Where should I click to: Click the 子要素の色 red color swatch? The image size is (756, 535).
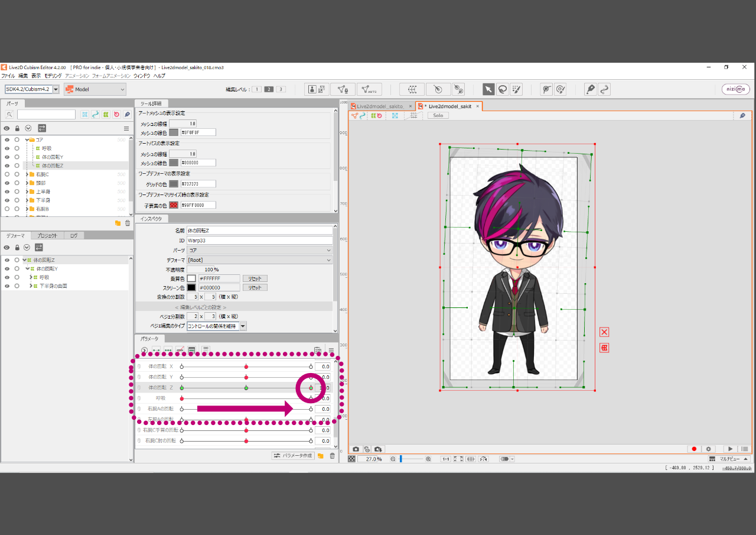[174, 205]
